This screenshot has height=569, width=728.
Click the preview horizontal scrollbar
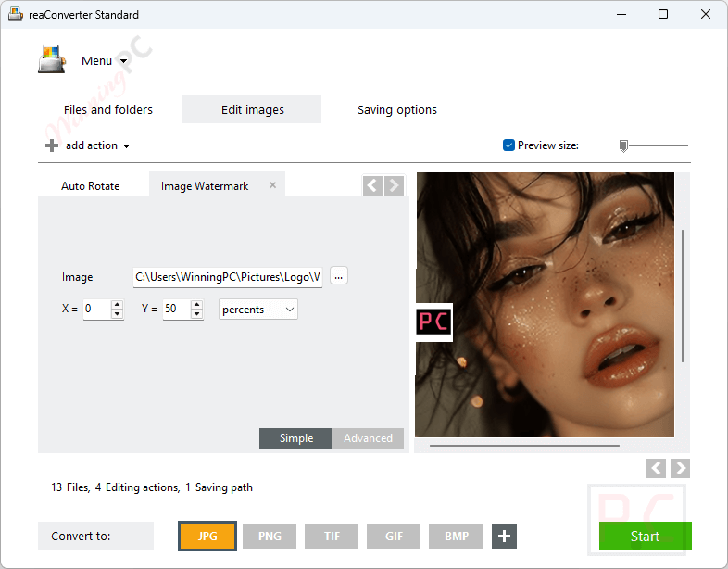pos(524,446)
